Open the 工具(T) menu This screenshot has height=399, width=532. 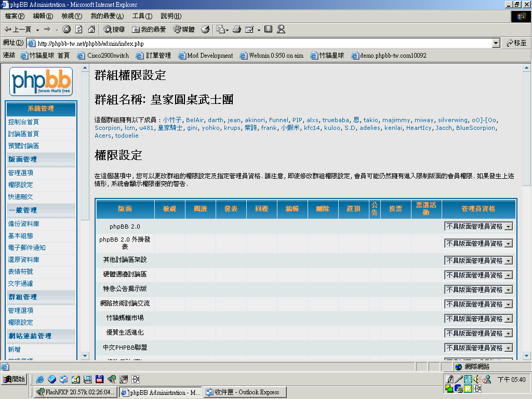coord(142,16)
